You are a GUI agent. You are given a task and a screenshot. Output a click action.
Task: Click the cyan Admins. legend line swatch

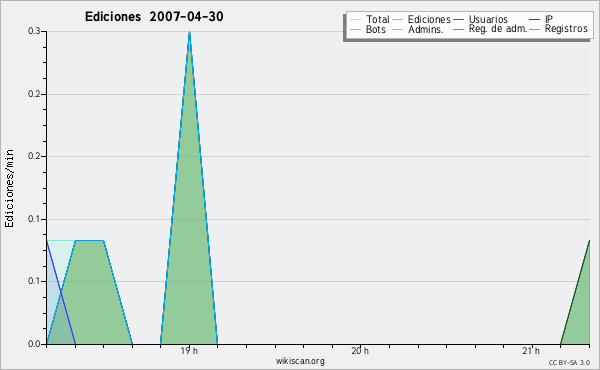tap(398, 29)
